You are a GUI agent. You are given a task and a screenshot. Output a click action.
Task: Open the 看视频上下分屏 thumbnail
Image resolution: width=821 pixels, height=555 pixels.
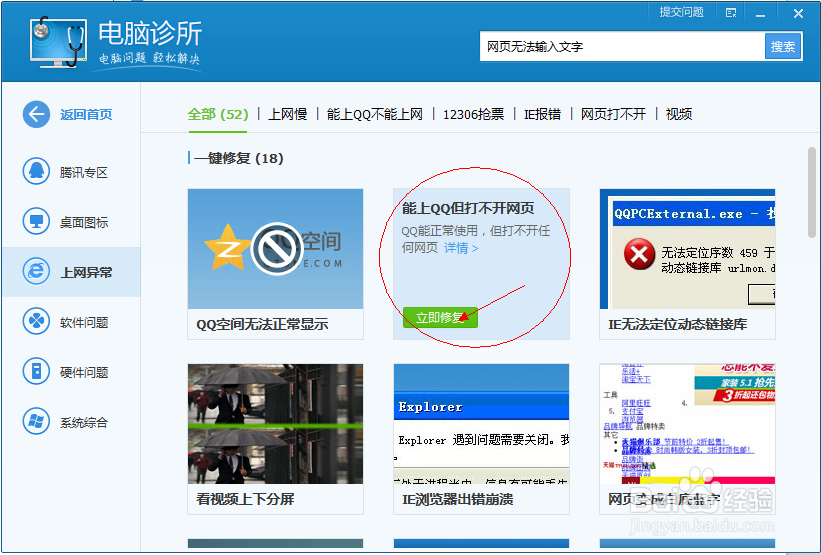275,424
